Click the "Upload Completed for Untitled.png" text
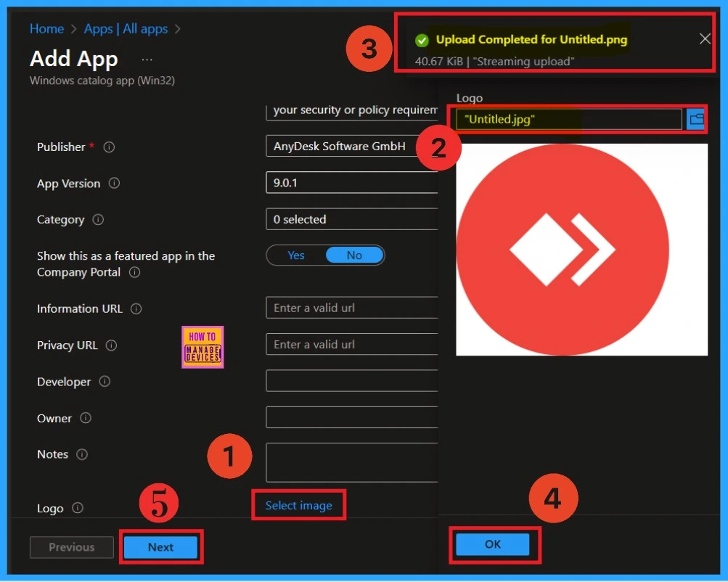The height and width of the screenshot is (582, 728). pyautogui.click(x=531, y=40)
